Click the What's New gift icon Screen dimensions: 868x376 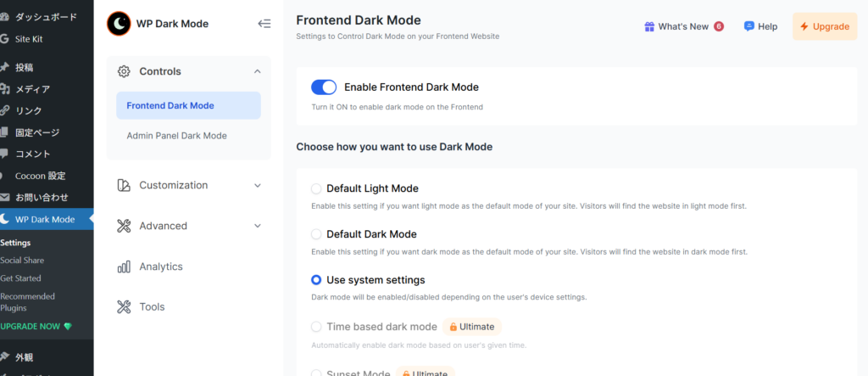[x=649, y=26]
